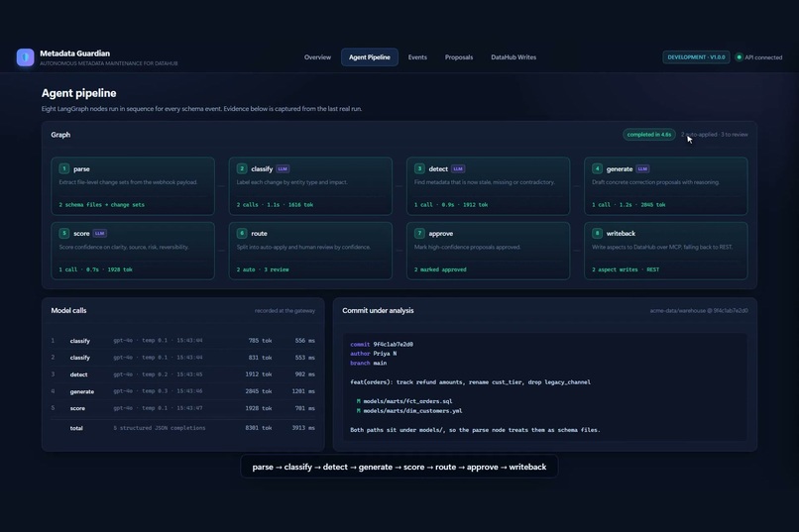Click the LLM tag on generate node
The height and width of the screenshot is (532, 799).
(642, 169)
